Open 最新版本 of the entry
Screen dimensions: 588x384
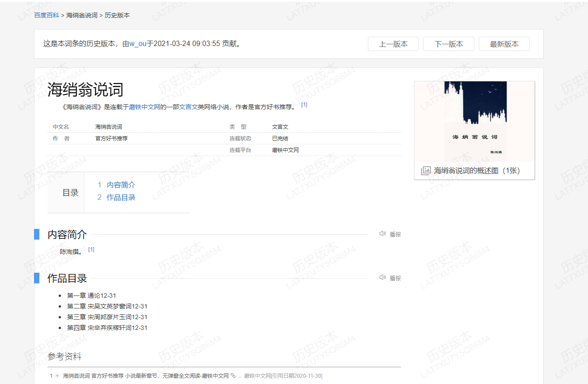point(504,44)
